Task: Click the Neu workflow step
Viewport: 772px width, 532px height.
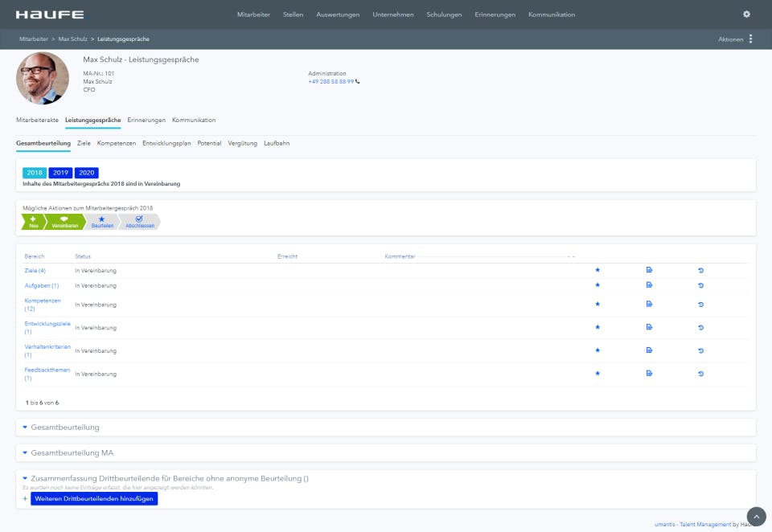Action: pos(34,222)
